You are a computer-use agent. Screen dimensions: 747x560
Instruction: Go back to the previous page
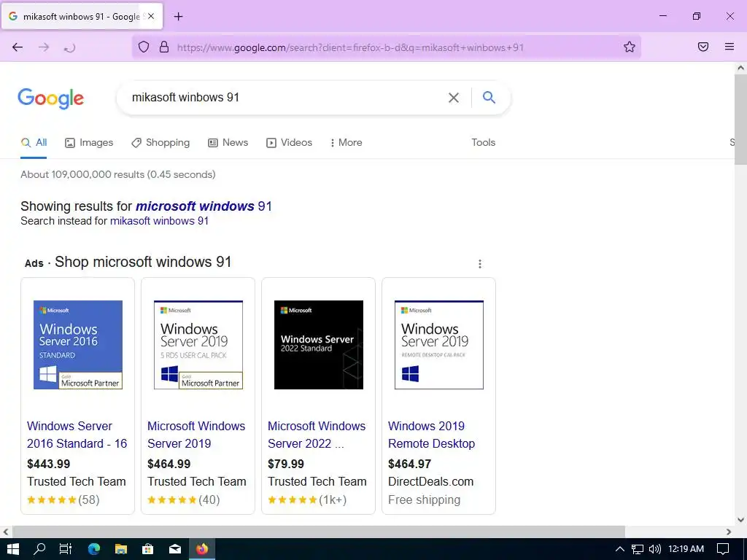(x=18, y=47)
